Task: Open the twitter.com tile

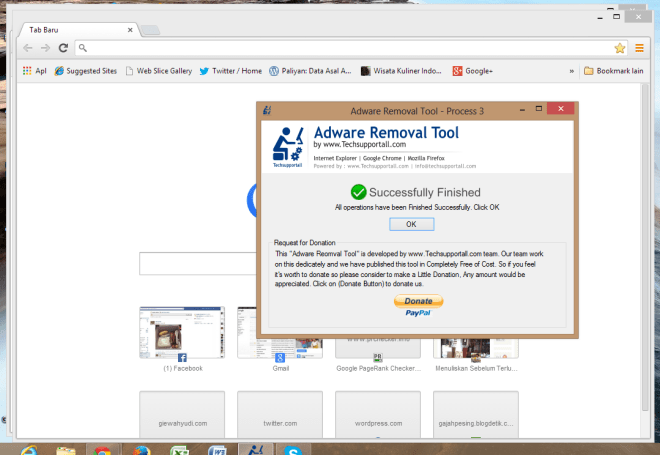Action: 280,415
